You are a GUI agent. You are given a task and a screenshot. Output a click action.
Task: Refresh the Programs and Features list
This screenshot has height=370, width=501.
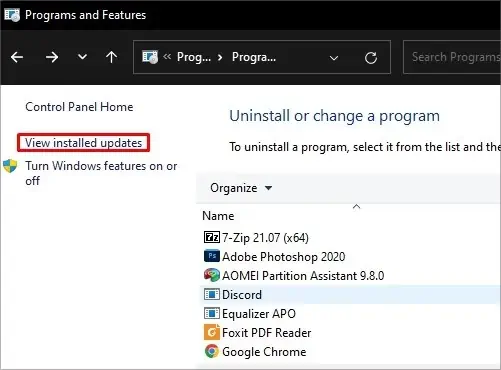(x=371, y=58)
